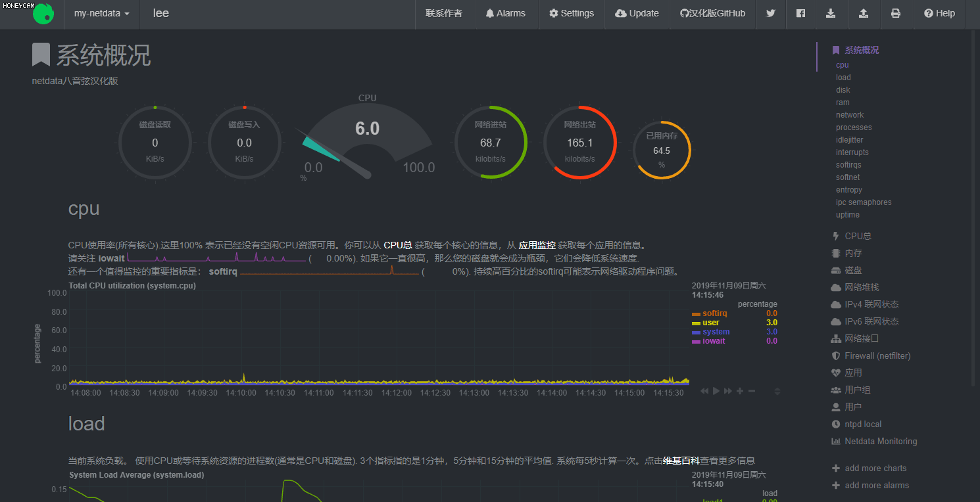This screenshot has height=502, width=980.
Task: Click the lee hostname in navbar
Action: (x=161, y=13)
